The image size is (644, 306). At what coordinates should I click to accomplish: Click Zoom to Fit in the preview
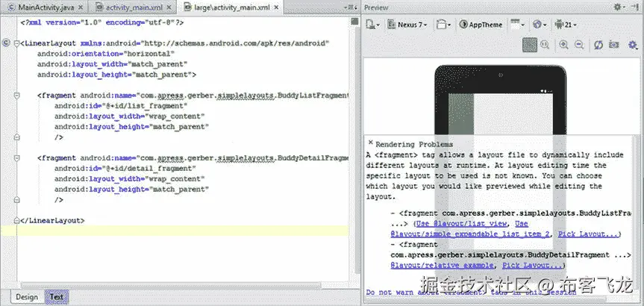tap(530, 46)
